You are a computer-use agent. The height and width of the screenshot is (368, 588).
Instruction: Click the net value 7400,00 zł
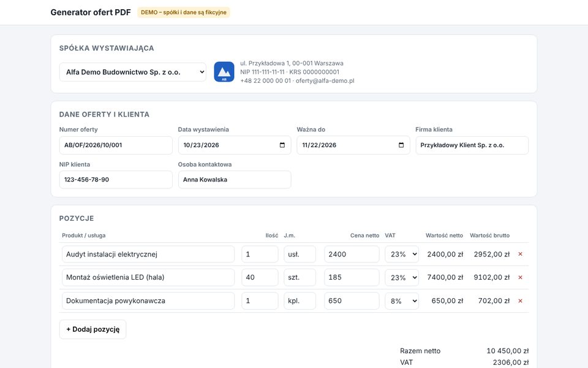tap(445, 277)
